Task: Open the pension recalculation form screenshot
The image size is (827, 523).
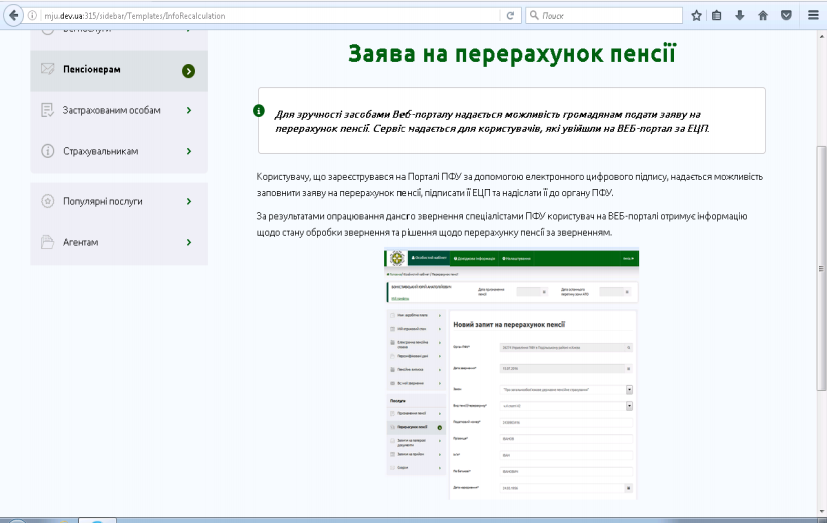Action: pyautogui.click(x=511, y=373)
